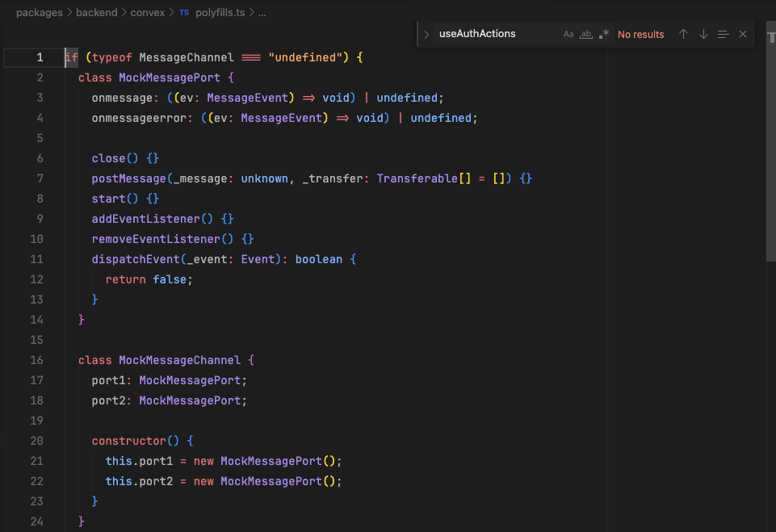Viewport: 776px width, 532px height.
Task: Click '"undefined"' string on line 1
Action: 305,57
